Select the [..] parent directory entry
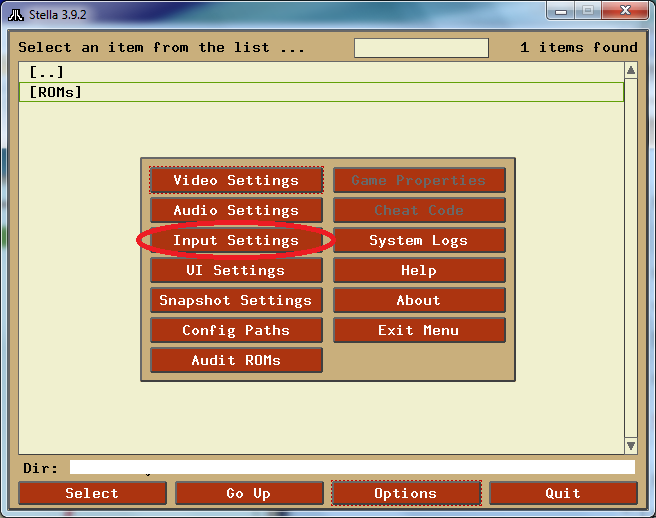The height and width of the screenshot is (518, 656). (321, 72)
